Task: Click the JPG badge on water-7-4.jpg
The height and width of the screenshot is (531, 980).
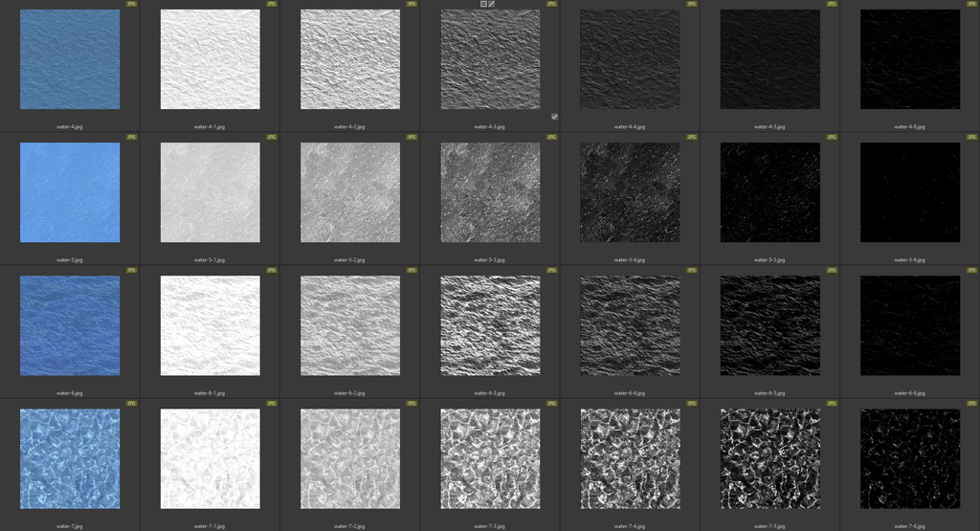Action: 691,403
